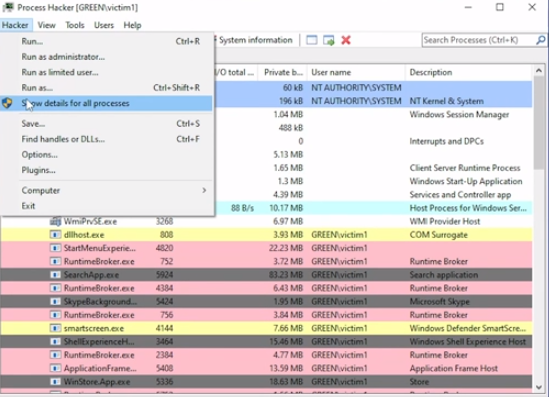Click the SearchApp.exe icon
This screenshot has height=397, width=549.
click(55, 275)
